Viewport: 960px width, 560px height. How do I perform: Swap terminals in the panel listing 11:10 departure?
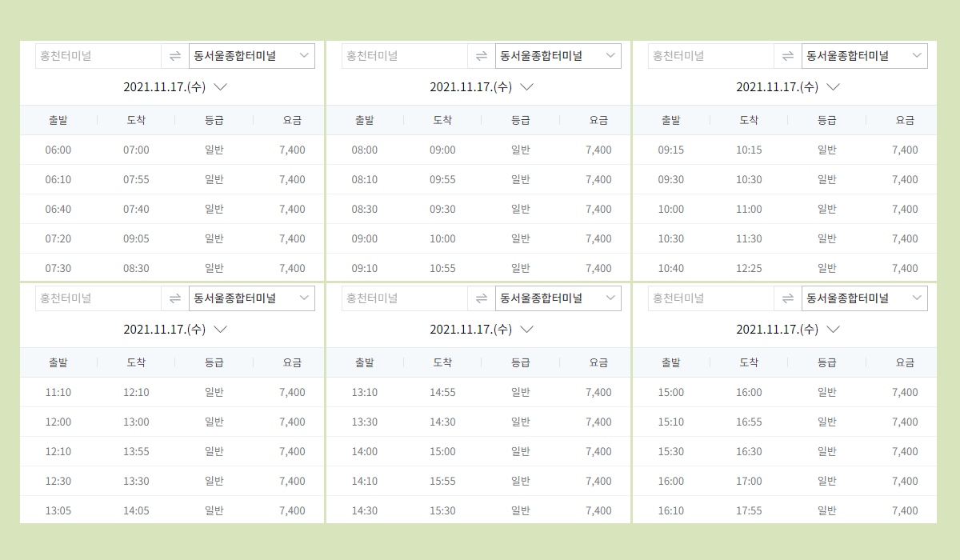[175, 298]
